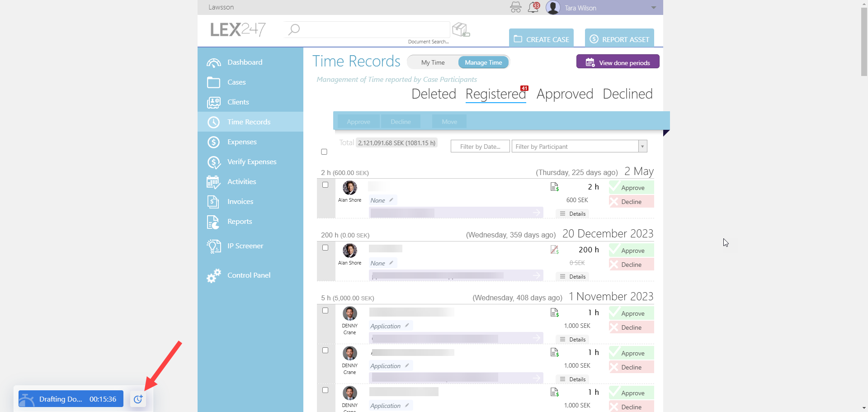Expand Details for the 200 h record
Image resolution: width=868 pixels, height=412 pixels.
coord(573,277)
